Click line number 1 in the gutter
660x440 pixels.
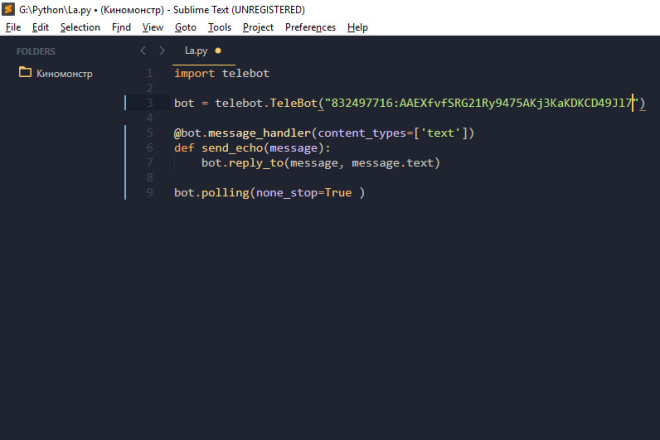pyautogui.click(x=149, y=73)
